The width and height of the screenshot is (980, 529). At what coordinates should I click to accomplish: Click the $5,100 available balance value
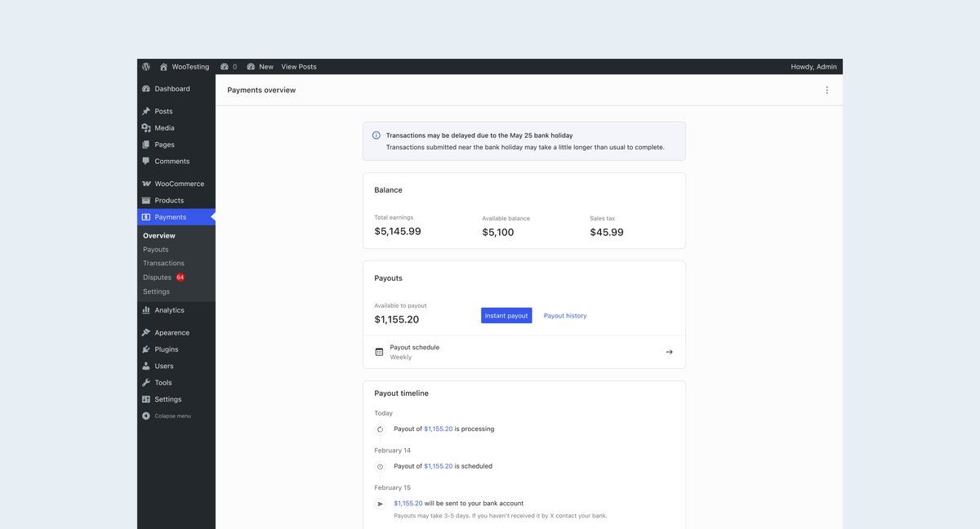pos(498,233)
